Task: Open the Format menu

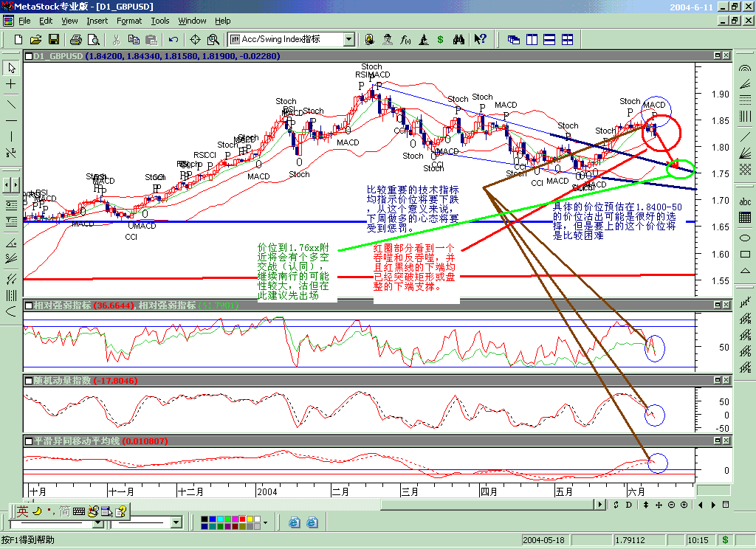Action: pos(129,21)
